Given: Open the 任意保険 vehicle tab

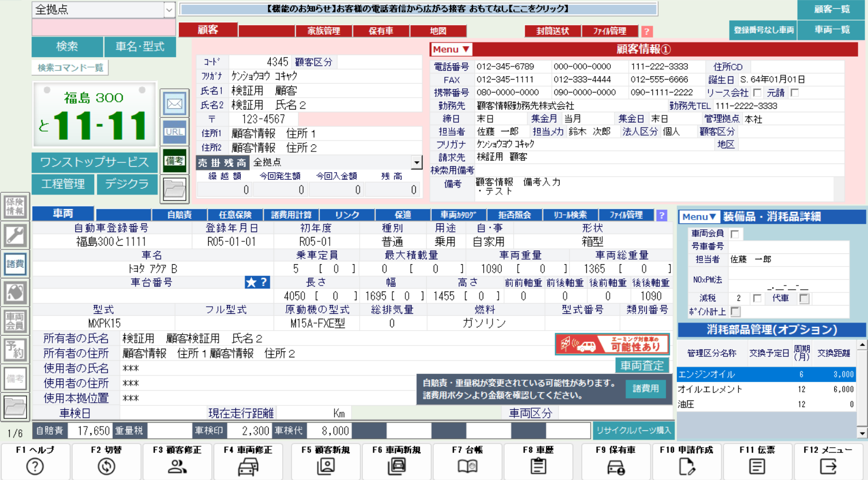Looking at the screenshot, I should (235, 215).
